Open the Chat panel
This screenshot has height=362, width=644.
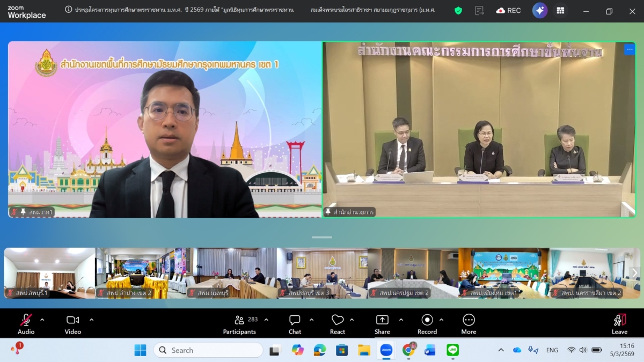click(x=295, y=324)
